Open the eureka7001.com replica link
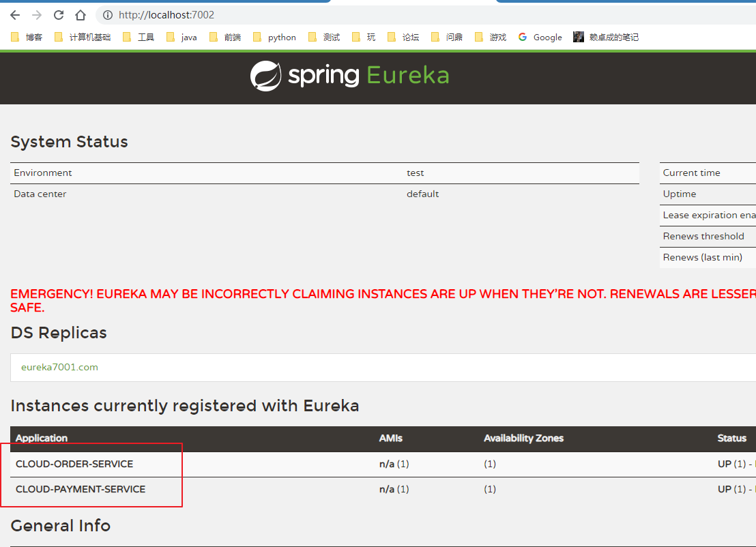This screenshot has height=547, width=756. pos(59,367)
